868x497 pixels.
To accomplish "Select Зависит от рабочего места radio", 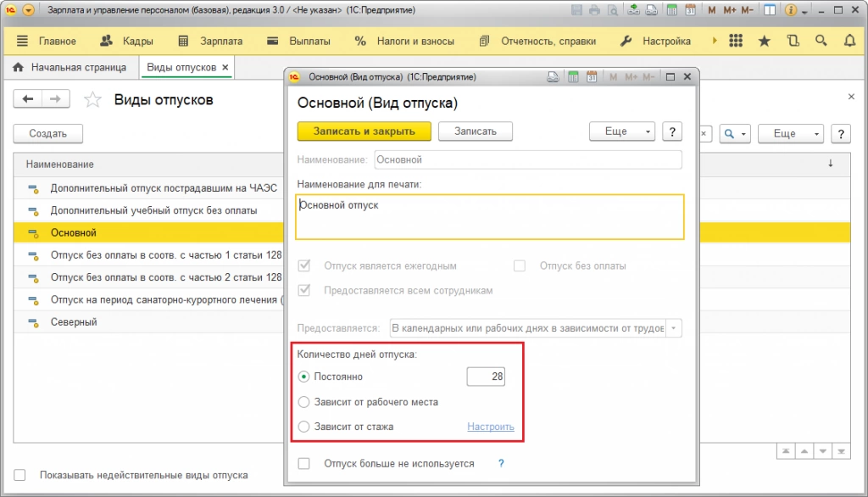I will click(304, 402).
